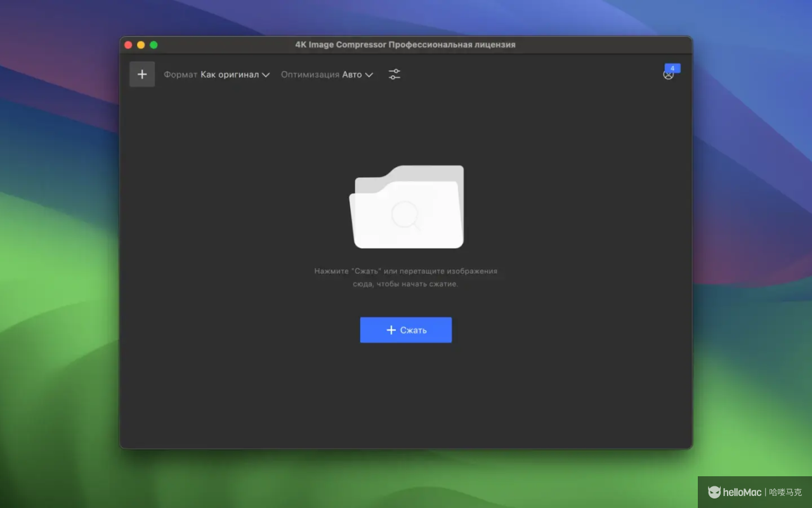This screenshot has width=812, height=508.
Task: Click the blue Сжать button
Action: click(x=406, y=330)
